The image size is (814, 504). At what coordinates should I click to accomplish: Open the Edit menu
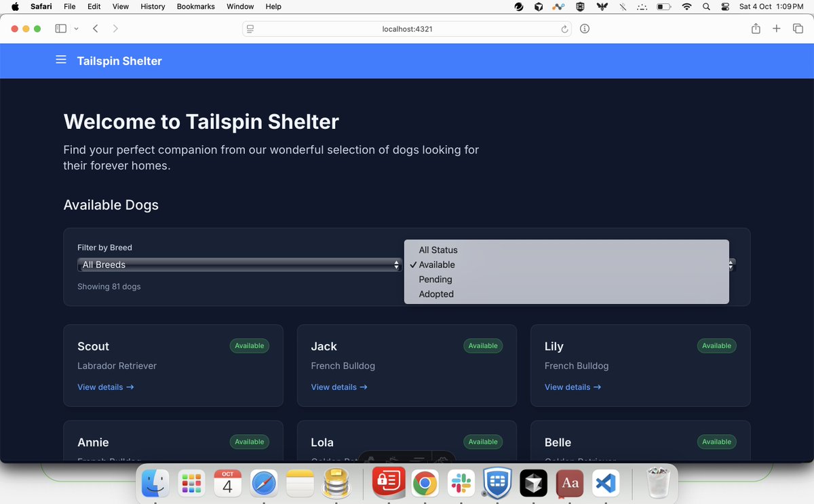point(94,7)
